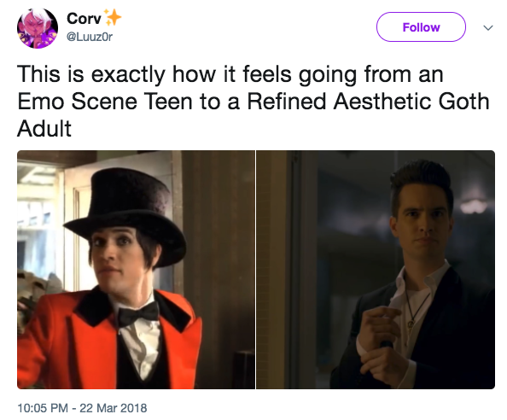Viewport: 507px width, 420px height.
Task: Click the ceiling light in right photo
Action: tap(474, 207)
